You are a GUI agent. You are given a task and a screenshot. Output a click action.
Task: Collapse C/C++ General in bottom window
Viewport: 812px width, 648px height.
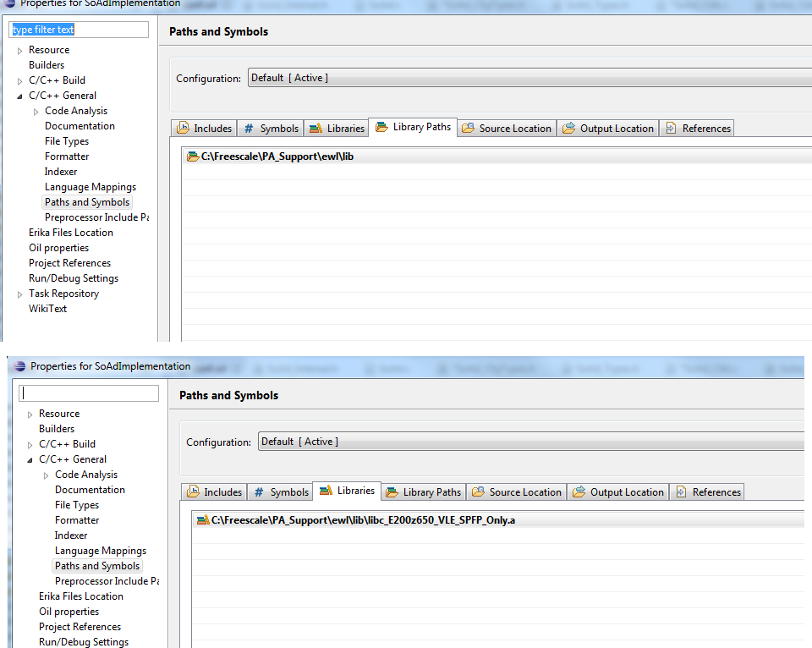[x=30, y=460]
